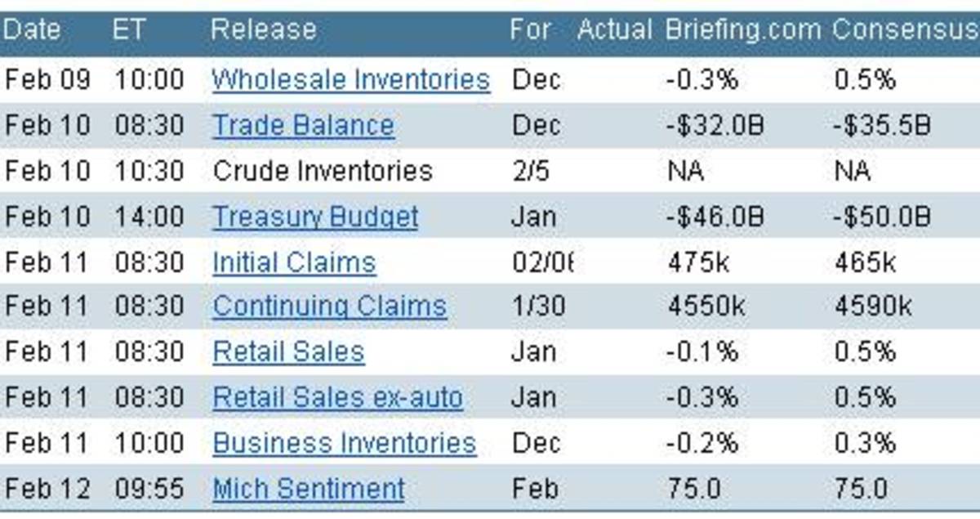The width and height of the screenshot is (980, 519).
Task: Select the Release column header
Action: click(263, 30)
